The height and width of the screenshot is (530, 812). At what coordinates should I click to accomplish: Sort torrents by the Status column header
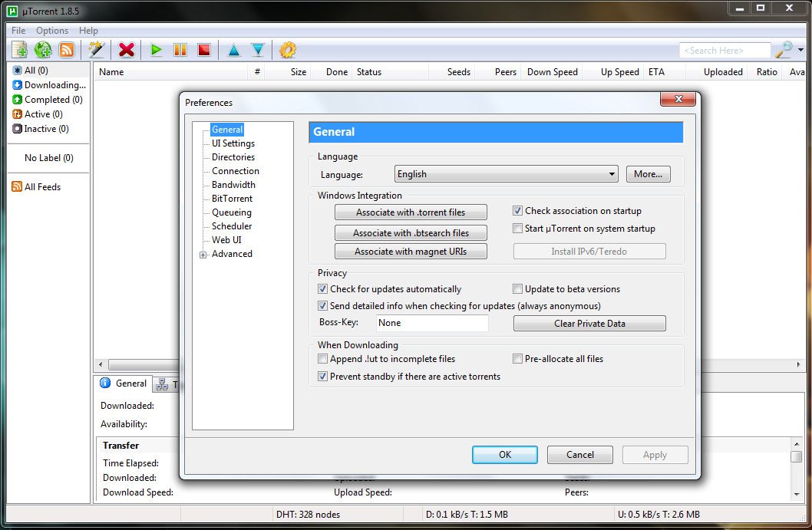point(391,72)
